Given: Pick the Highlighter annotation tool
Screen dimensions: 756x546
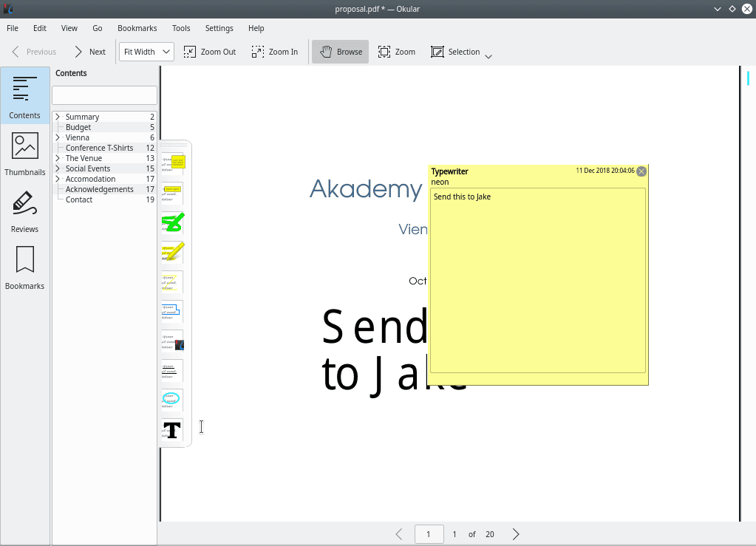Looking at the screenshot, I should pos(171,252).
